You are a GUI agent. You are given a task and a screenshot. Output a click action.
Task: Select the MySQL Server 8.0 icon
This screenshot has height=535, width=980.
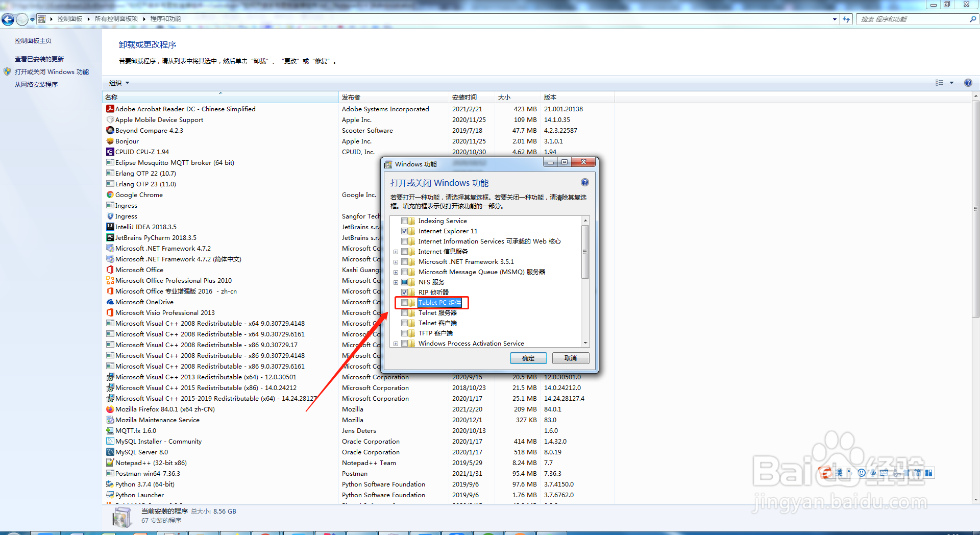coord(110,452)
